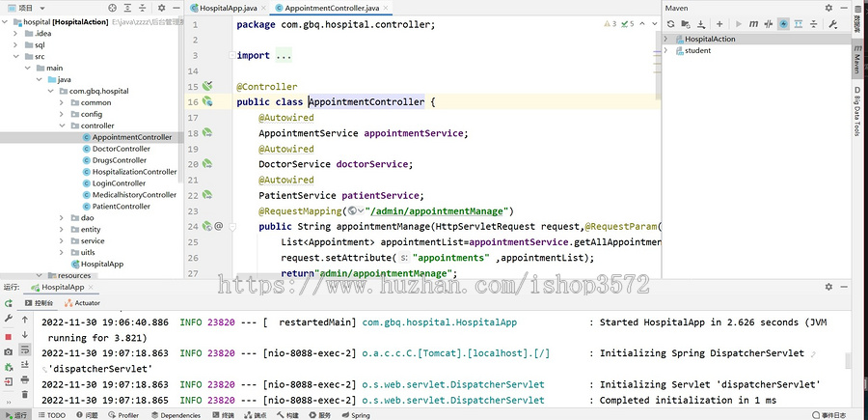
Task: Click the Exit run toolbar icon
Action: pyautogui.click(x=9, y=381)
